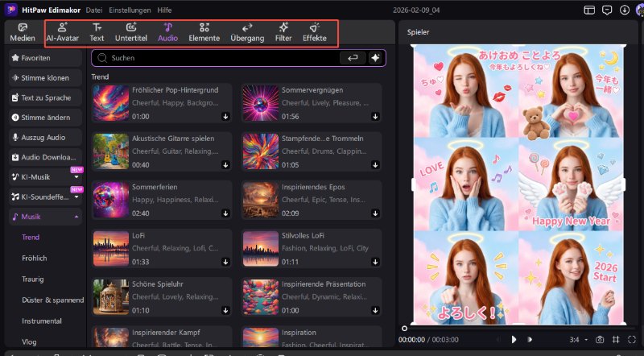Open the Effekte tab
Viewport: 644px width, 356px height.
pyautogui.click(x=315, y=32)
